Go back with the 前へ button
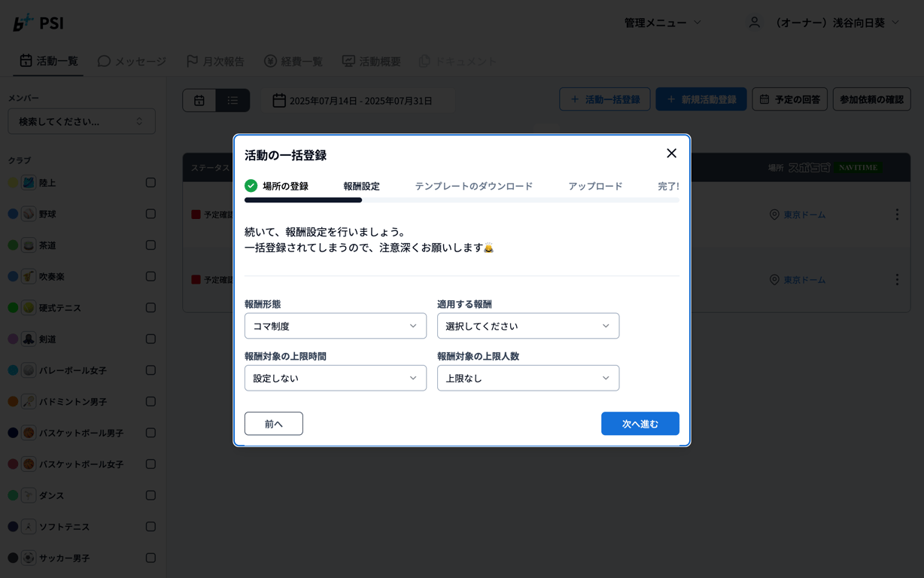 [274, 424]
